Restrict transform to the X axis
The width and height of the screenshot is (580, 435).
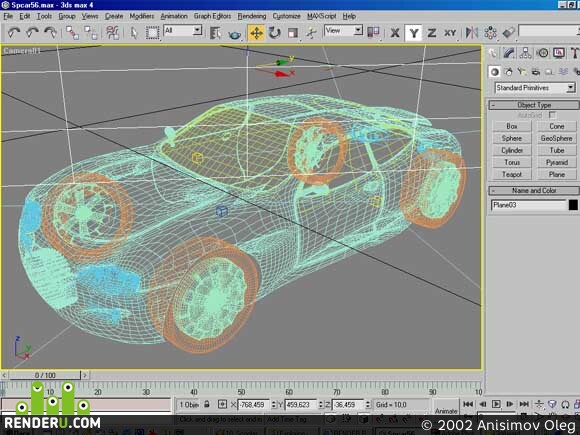[x=395, y=33]
